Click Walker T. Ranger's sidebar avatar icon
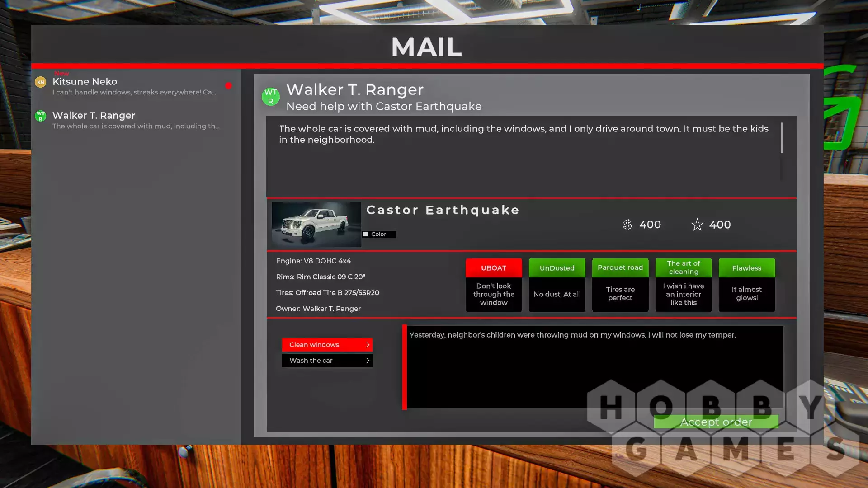 [x=41, y=116]
